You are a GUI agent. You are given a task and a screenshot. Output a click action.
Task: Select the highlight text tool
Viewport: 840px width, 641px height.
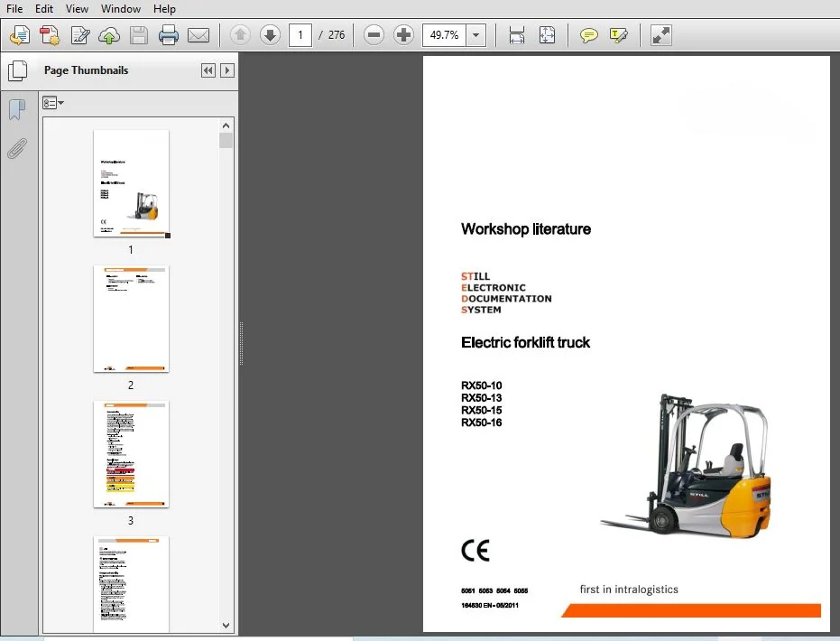click(618, 35)
